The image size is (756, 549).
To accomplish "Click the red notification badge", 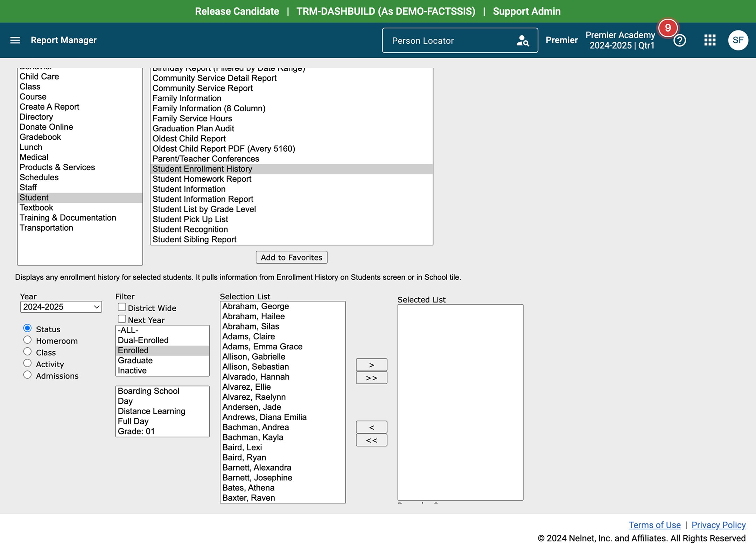I will tap(667, 28).
